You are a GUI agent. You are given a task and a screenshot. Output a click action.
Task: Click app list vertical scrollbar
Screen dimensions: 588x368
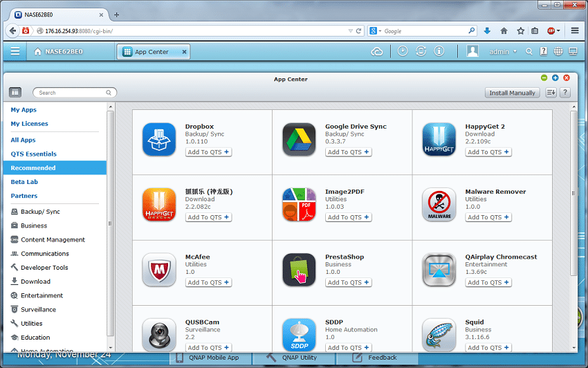click(x=573, y=193)
